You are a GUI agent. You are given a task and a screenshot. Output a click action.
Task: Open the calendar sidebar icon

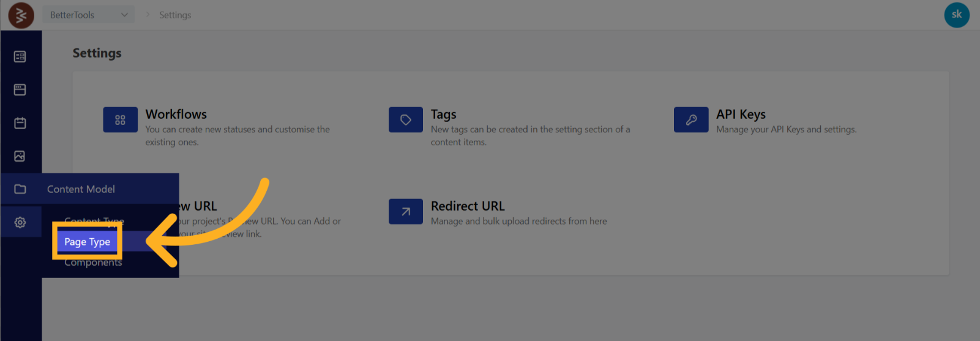(20, 123)
